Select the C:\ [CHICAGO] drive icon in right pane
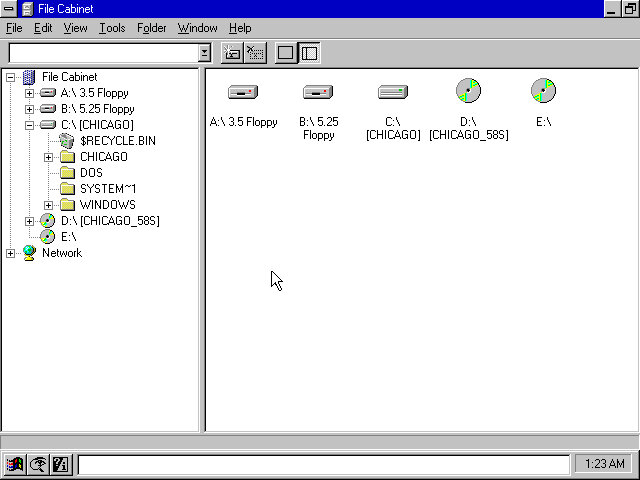The image size is (640, 480). tap(393, 92)
